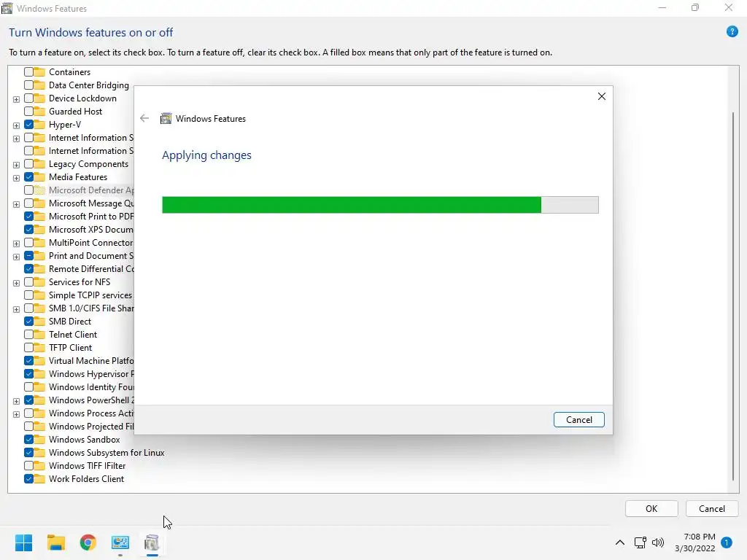
Task: Select the SMB Direct feature row
Action: [69, 322]
